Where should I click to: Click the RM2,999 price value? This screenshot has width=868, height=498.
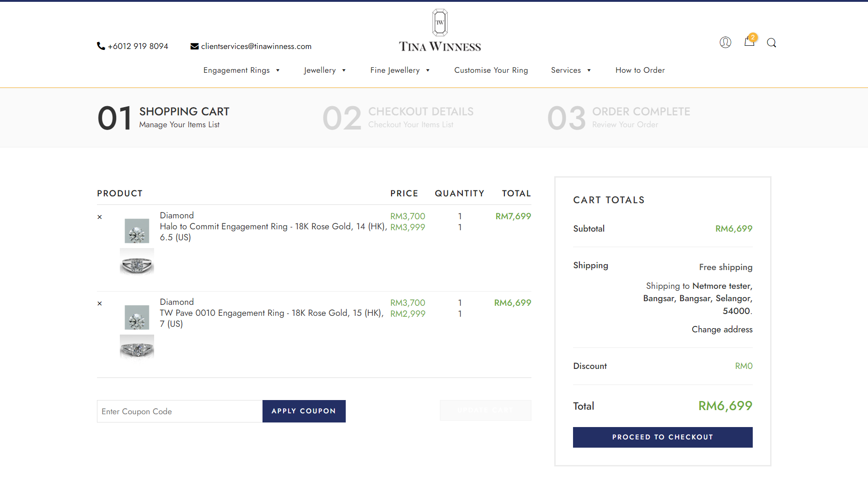[407, 314]
